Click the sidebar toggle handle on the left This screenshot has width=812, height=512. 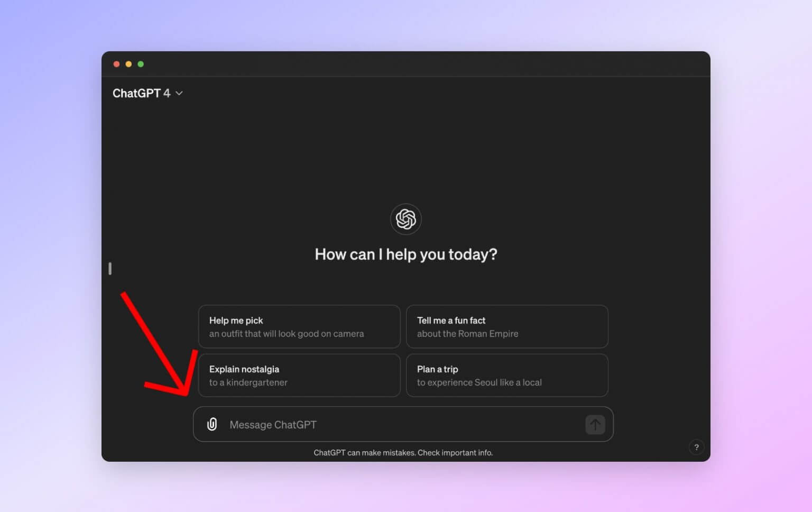[109, 269]
